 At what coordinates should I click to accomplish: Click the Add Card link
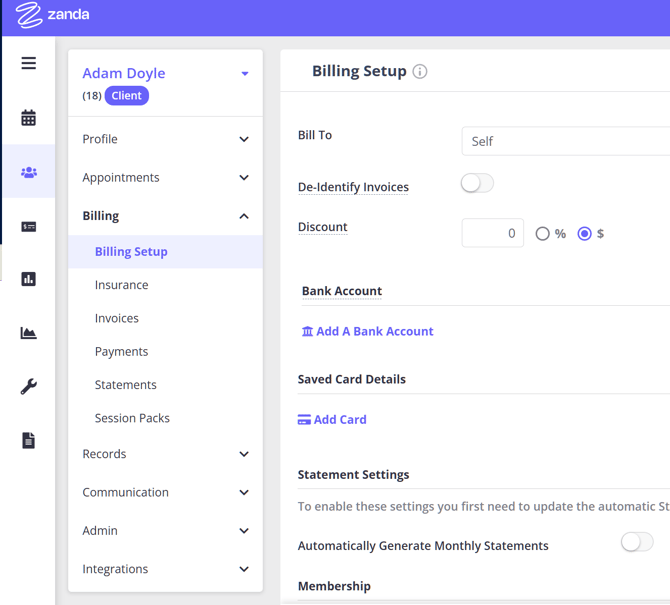click(x=332, y=420)
